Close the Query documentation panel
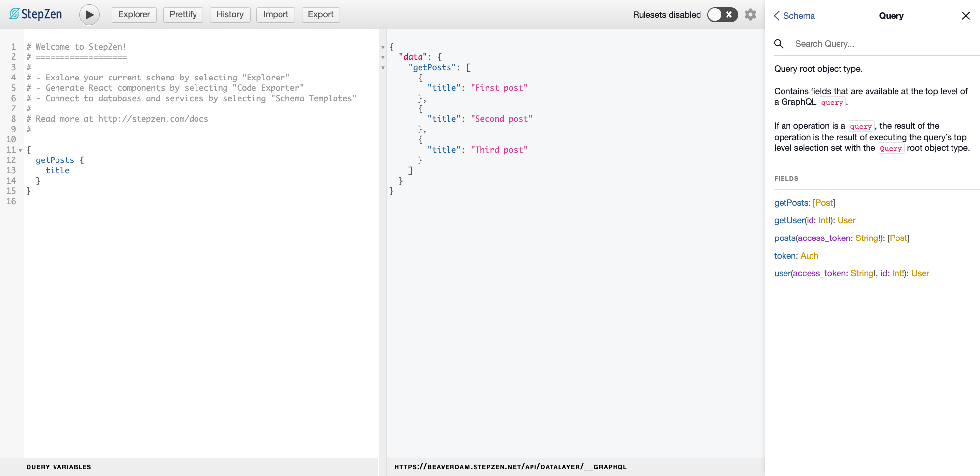Image resolution: width=980 pixels, height=476 pixels. [x=966, y=15]
